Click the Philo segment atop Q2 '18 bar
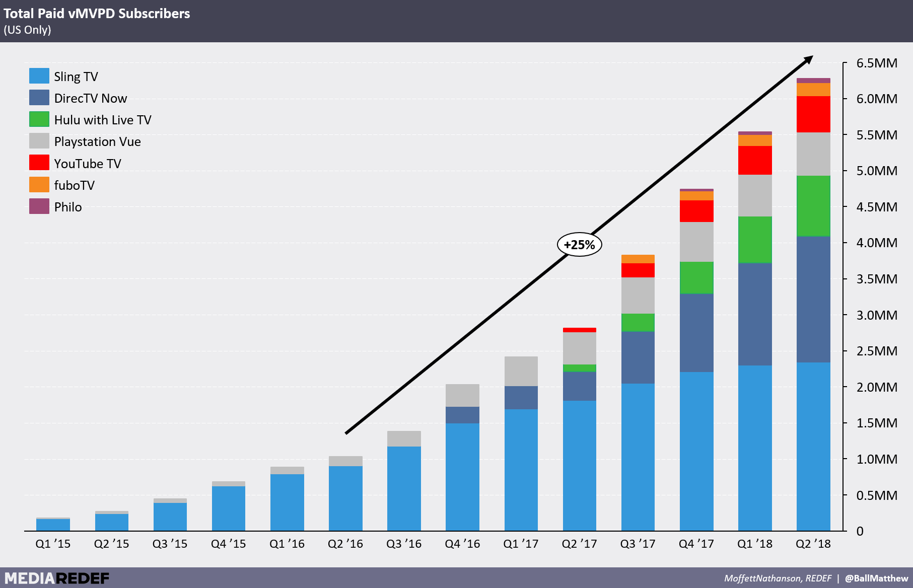This screenshot has width=913, height=588. [813, 81]
